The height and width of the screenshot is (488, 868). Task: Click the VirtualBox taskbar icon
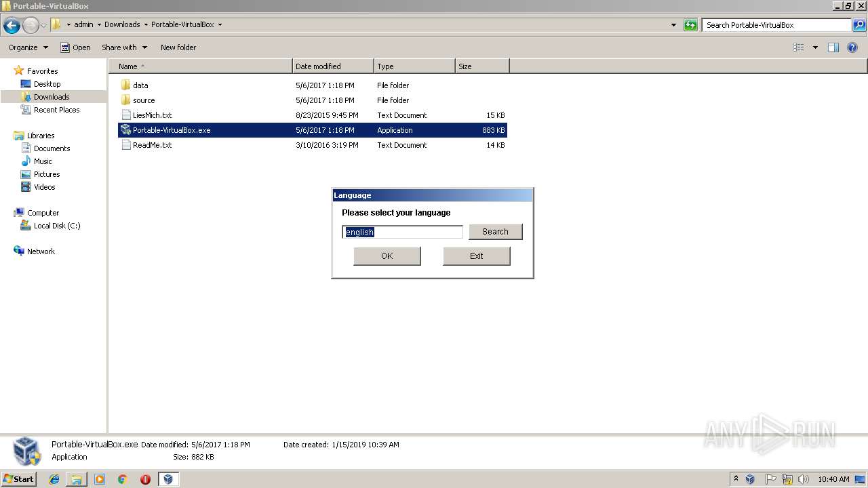pyautogui.click(x=168, y=479)
